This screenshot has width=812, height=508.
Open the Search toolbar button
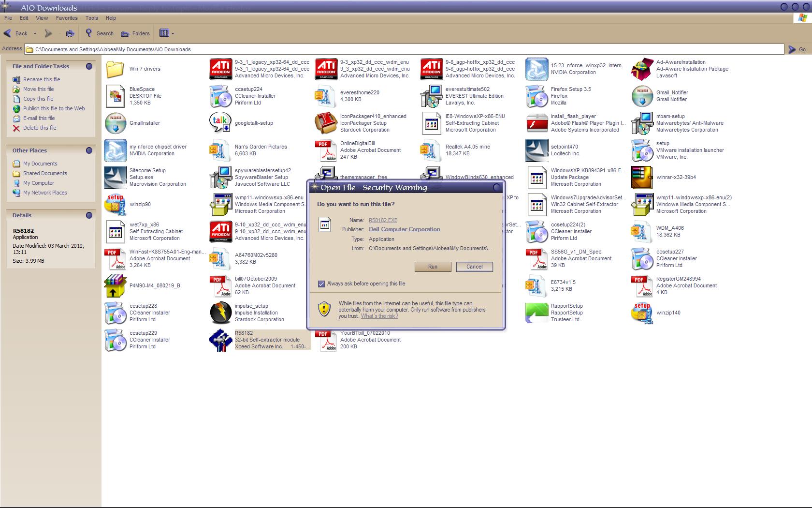[99, 33]
